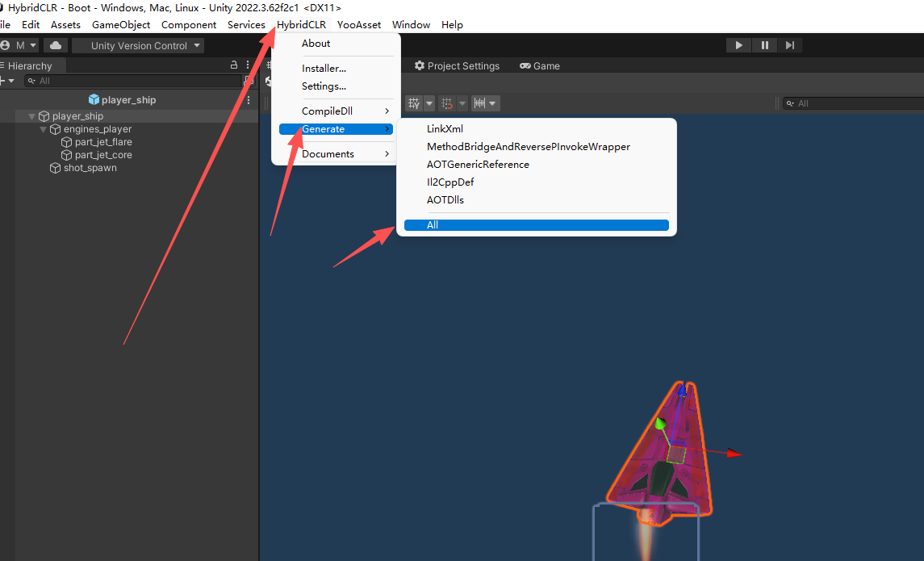
Task: Open the grid snapping settings dropdown arrow
Action: [429, 103]
